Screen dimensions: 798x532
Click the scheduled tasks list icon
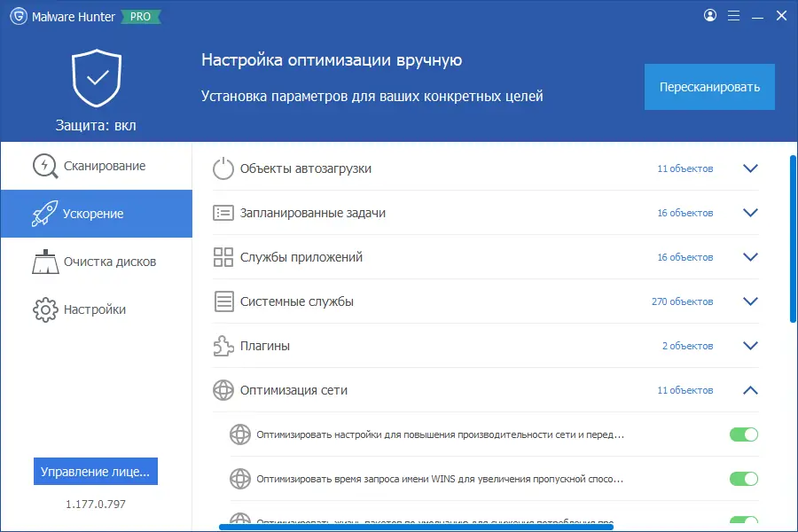(223, 213)
